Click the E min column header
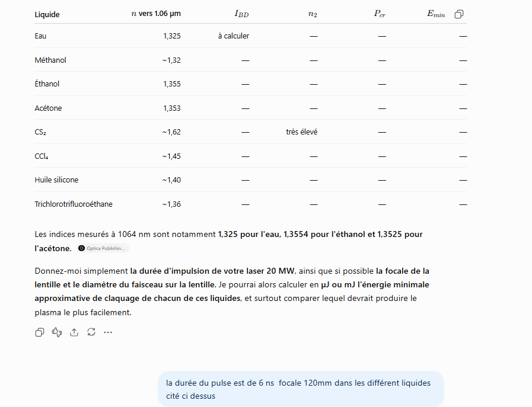The image size is (532, 407). point(436,14)
